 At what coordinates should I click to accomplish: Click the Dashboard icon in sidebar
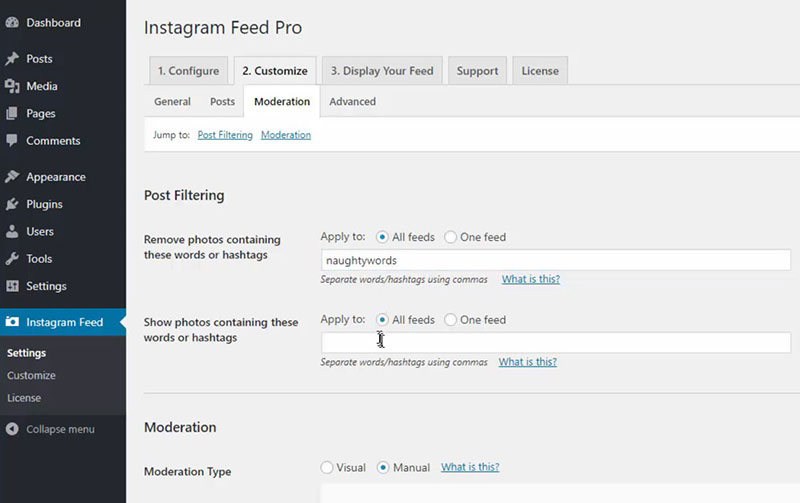coord(12,22)
